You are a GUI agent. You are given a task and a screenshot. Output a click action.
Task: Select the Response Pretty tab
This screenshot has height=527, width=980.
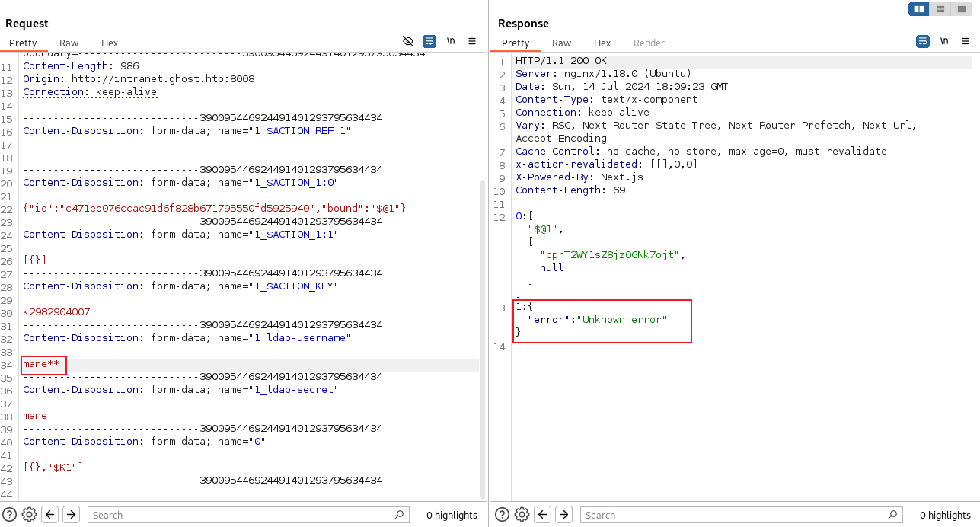pos(516,43)
